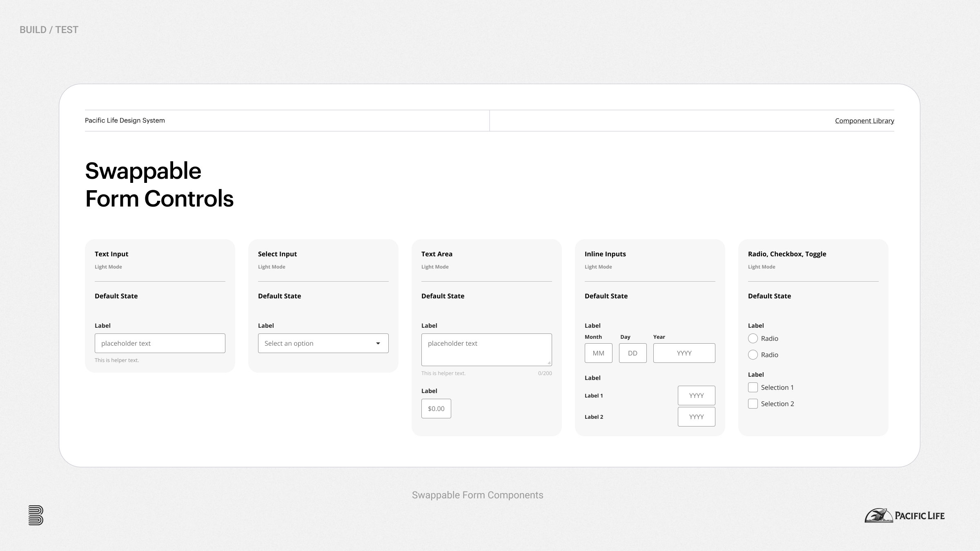The image size is (980, 551).
Task: Open the Component Library link
Action: 864,121
